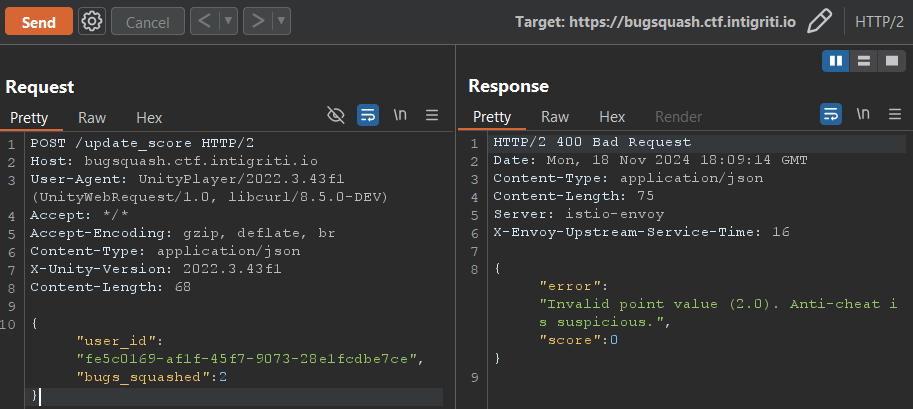913x409 pixels.
Task: Click the orange Send button
Action: click(38, 21)
